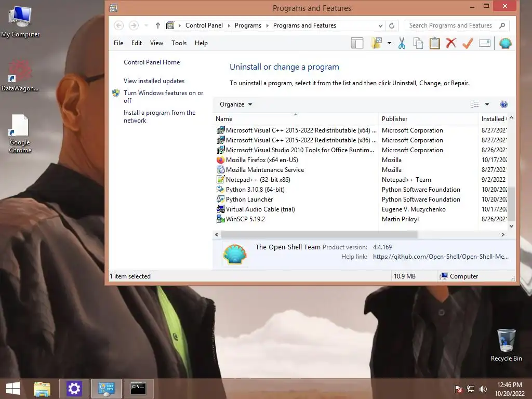The width and height of the screenshot is (532, 399).
Task: Click the Windows Start button
Action: (x=13, y=389)
